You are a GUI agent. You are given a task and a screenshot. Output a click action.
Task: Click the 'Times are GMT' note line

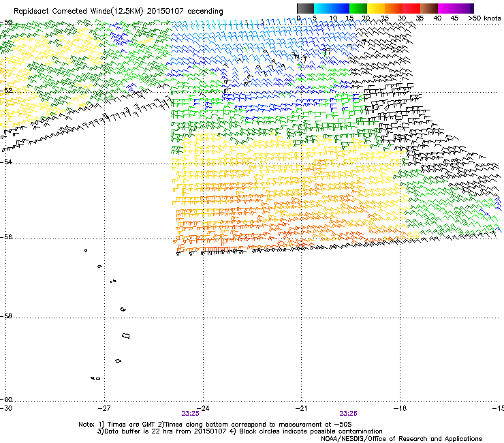click(215, 425)
